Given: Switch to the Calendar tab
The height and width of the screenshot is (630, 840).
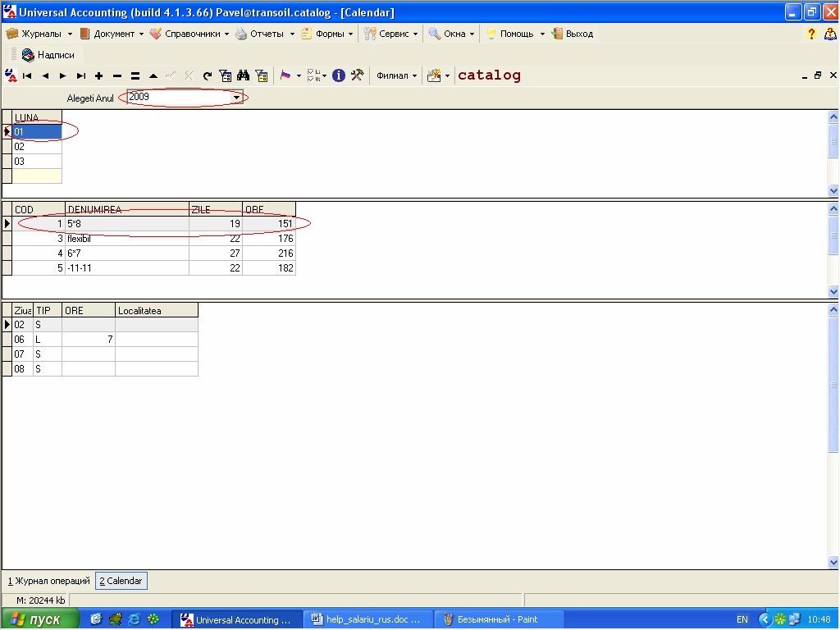Looking at the screenshot, I should coord(121,581).
